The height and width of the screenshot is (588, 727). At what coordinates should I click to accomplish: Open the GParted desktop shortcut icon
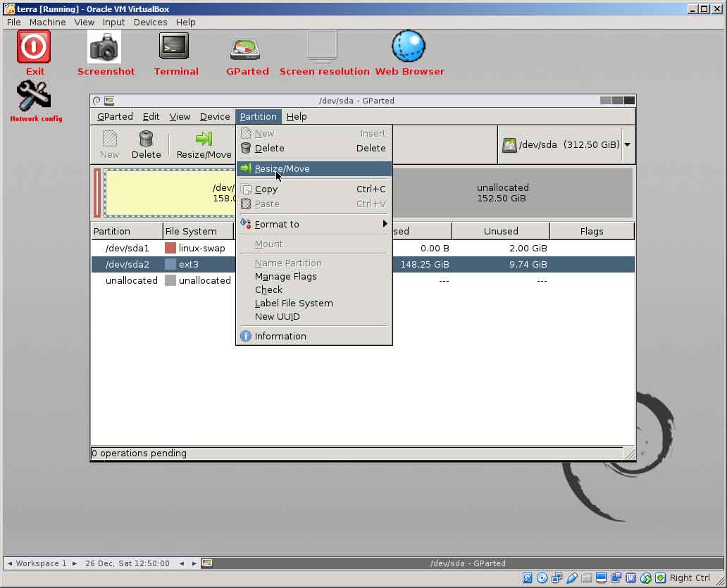(245, 49)
